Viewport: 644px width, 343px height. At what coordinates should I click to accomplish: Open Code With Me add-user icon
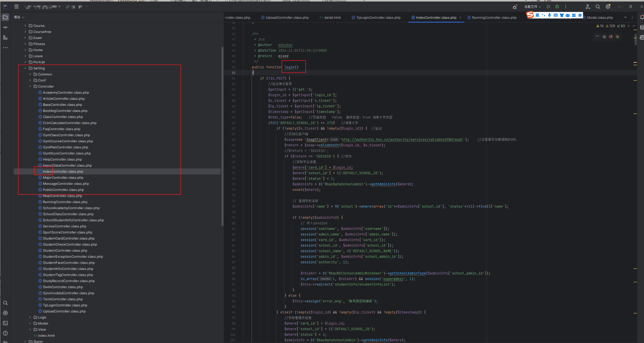(588, 7)
